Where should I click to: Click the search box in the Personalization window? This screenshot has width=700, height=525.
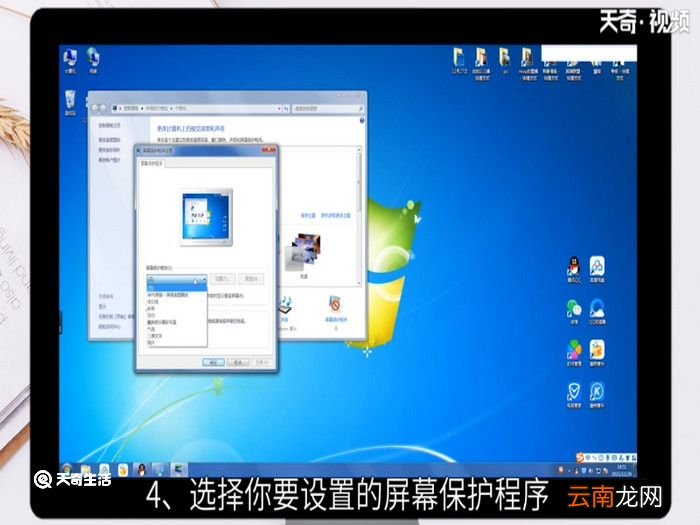328,108
